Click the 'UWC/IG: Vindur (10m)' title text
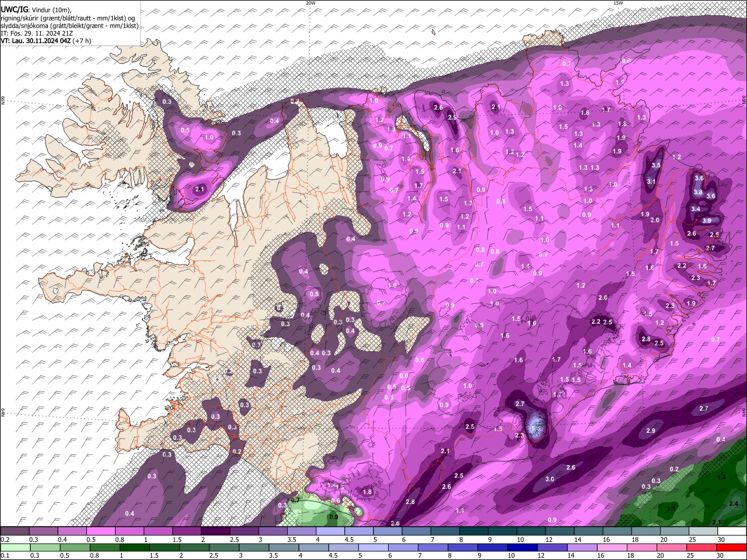 (36, 10)
